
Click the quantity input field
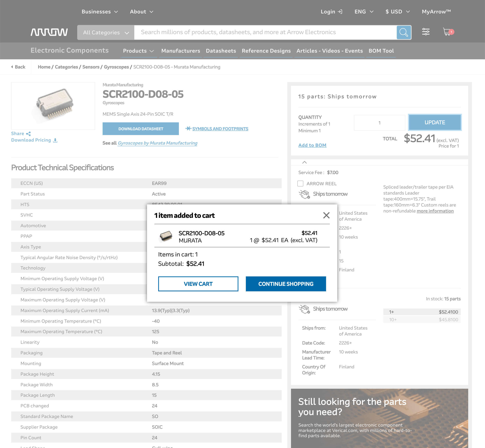pos(379,123)
